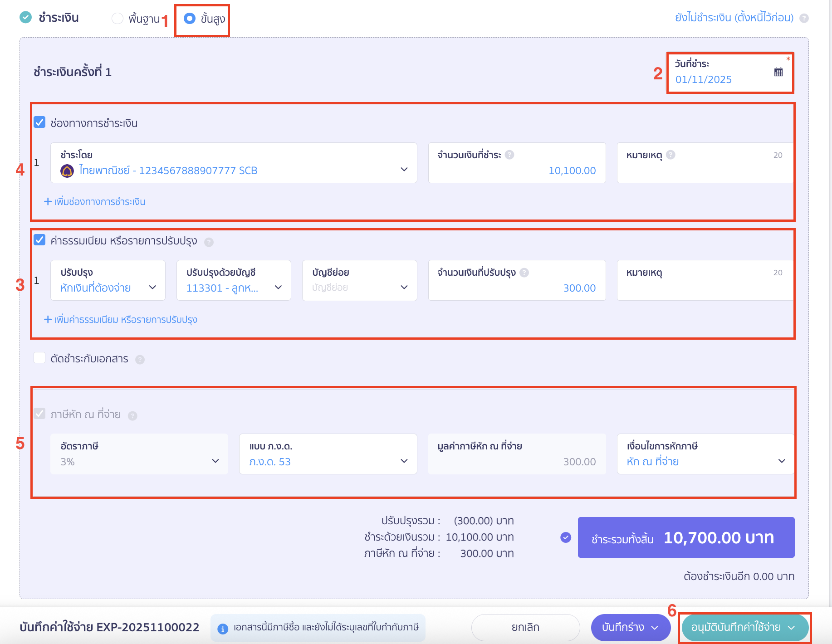Click help icon beside fee adjustment heading
The height and width of the screenshot is (644, 832).
(x=209, y=242)
